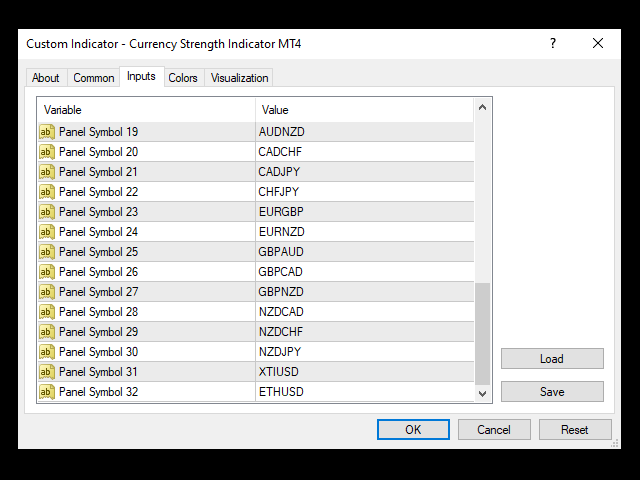Select the ETHUSD value cell

[364, 392]
